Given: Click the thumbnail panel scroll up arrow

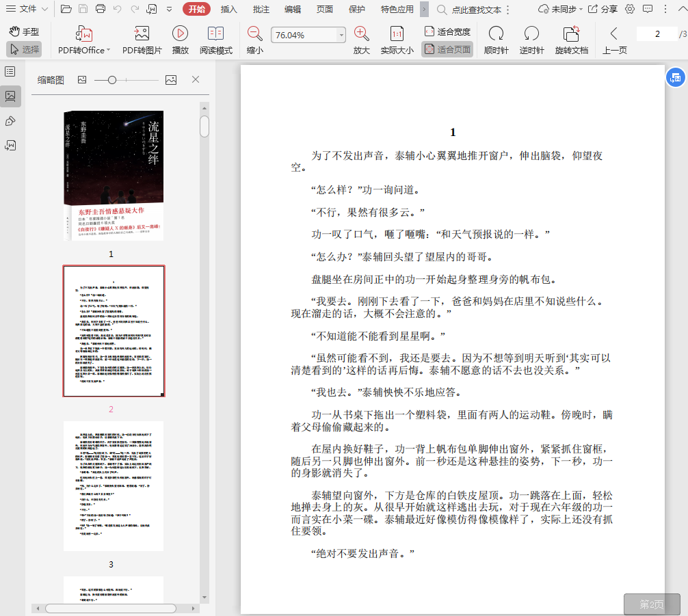Looking at the screenshot, I should pyautogui.click(x=204, y=108).
